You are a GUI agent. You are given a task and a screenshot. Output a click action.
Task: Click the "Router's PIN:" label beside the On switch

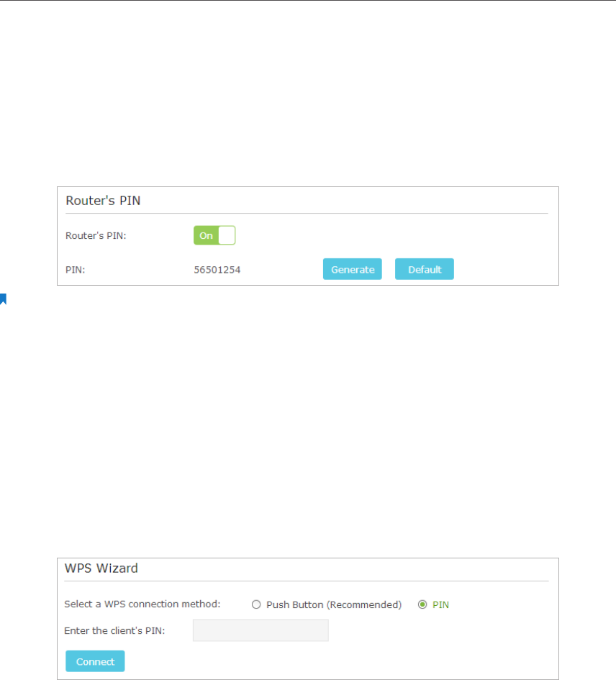click(x=96, y=235)
